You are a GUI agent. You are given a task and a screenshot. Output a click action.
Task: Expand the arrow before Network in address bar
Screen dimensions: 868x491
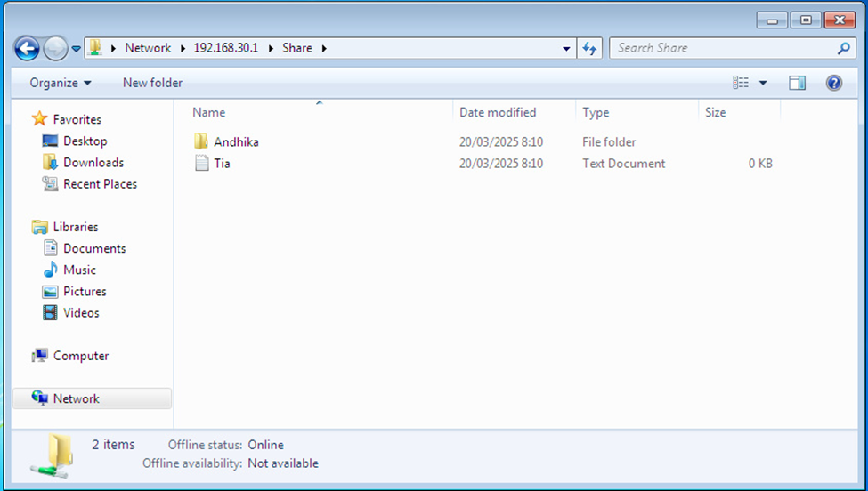coord(113,49)
